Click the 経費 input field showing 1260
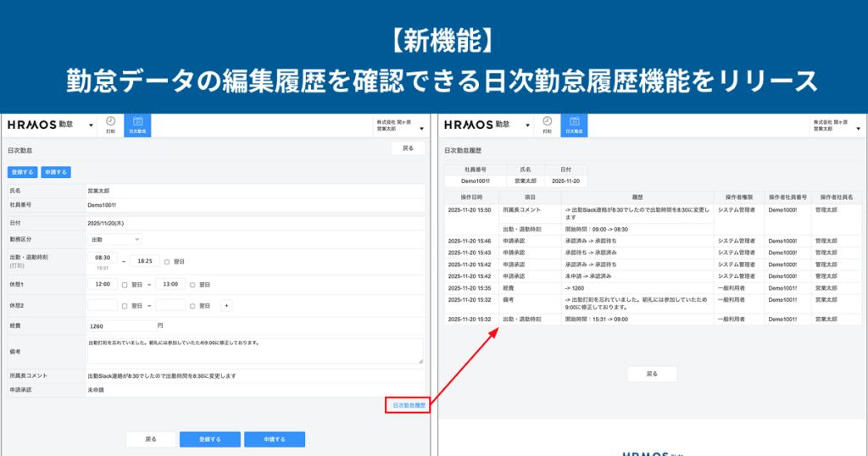The width and height of the screenshot is (868, 456). [x=120, y=325]
